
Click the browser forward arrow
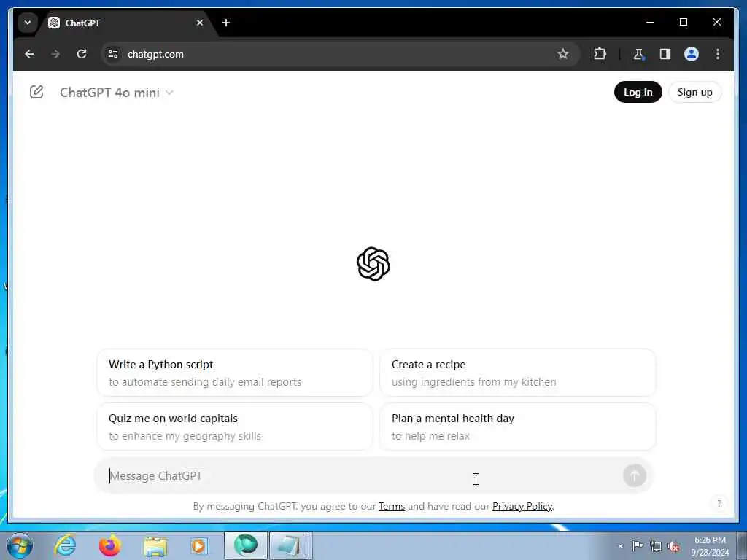coord(55,54)
